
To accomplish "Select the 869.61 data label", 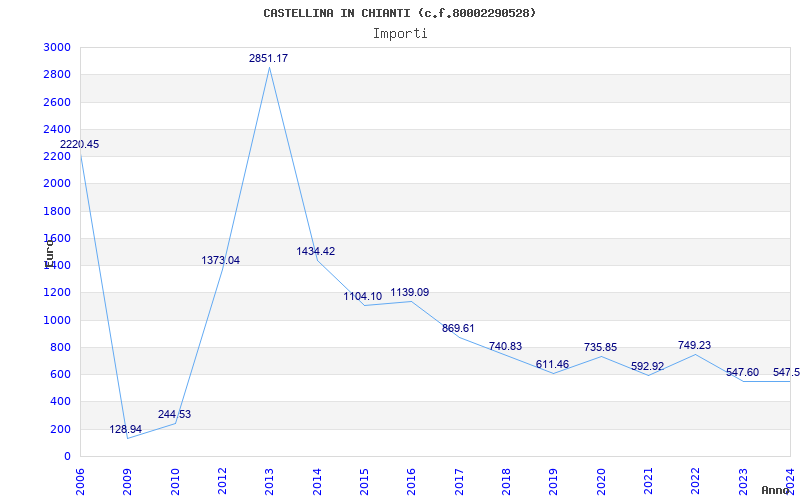I will click(x=458, y=328).
